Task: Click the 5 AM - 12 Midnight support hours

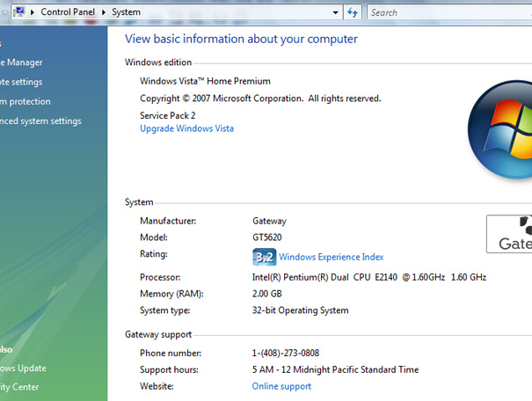Action: tap(336, 369)
